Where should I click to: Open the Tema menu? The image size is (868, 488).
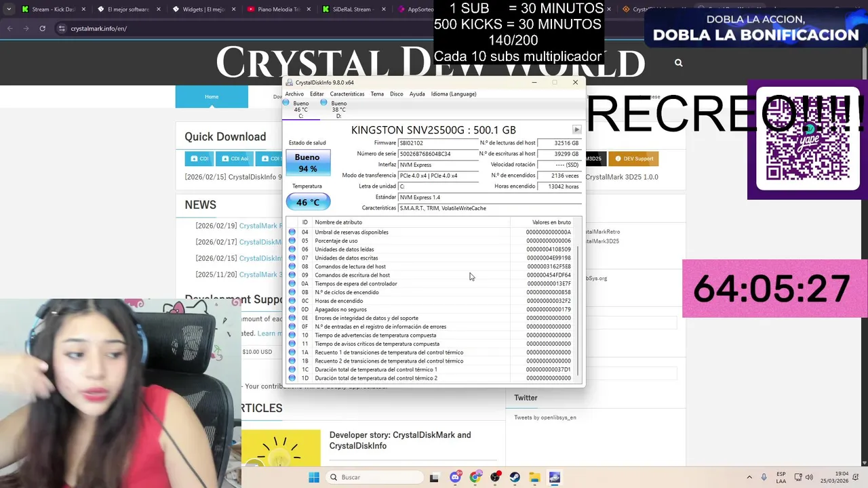point(377,94)
